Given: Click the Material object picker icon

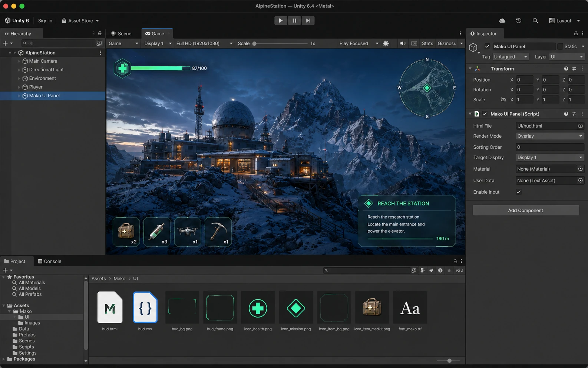Looking at the screenshot, I should click(581, 169).
